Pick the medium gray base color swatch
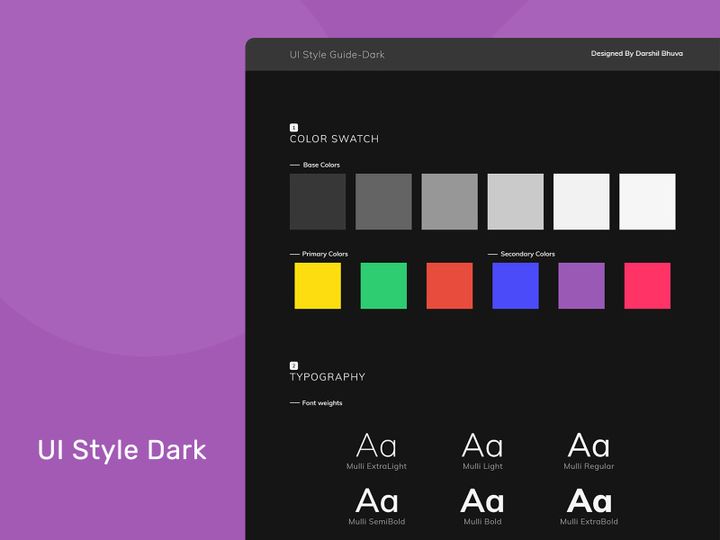The height and width of the screenshot is (540, 720). [450, 202]
